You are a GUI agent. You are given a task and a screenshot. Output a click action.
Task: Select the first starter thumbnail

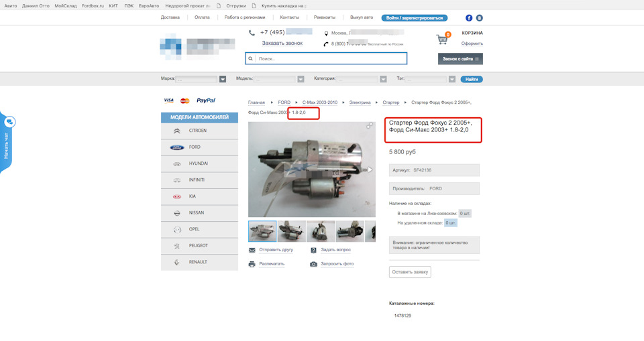pyautogui.click(x=262, y=231)
